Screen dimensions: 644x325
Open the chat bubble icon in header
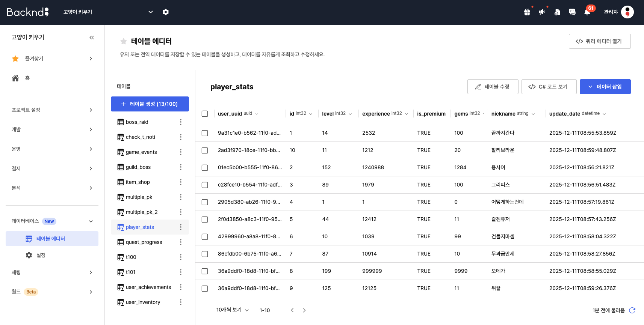[x=572, y=12]
